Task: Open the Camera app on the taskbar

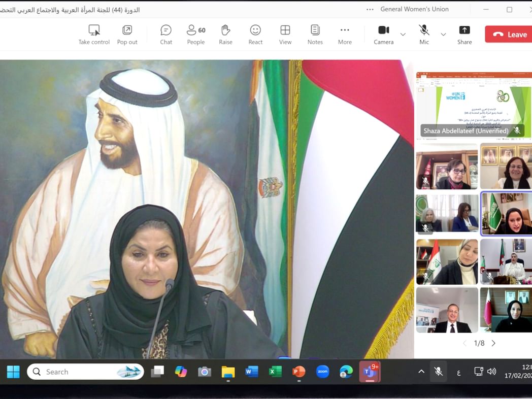Action: 204,372
